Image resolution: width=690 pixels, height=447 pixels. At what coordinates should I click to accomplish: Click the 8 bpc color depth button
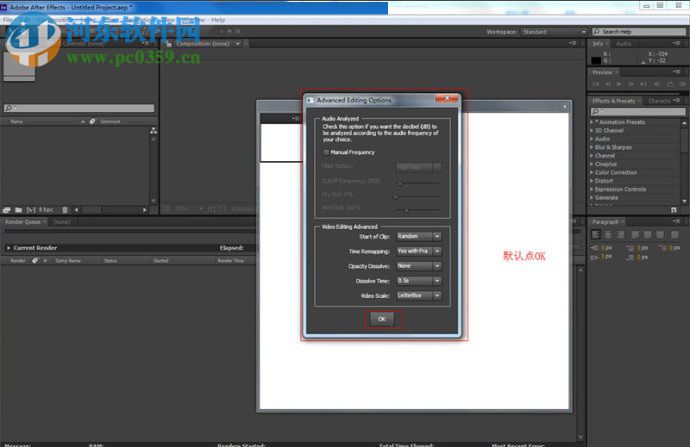(46, 210)
